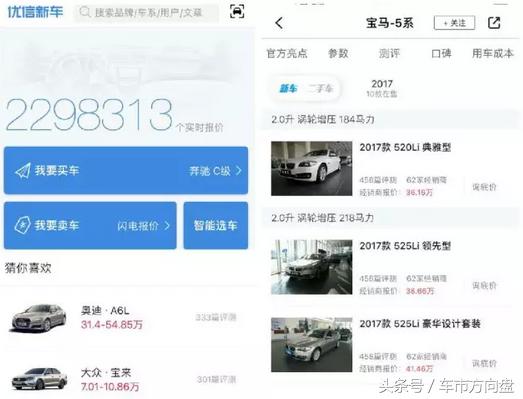
Task: Click the 奥迪 · A6L name
Action: [105, 311]
